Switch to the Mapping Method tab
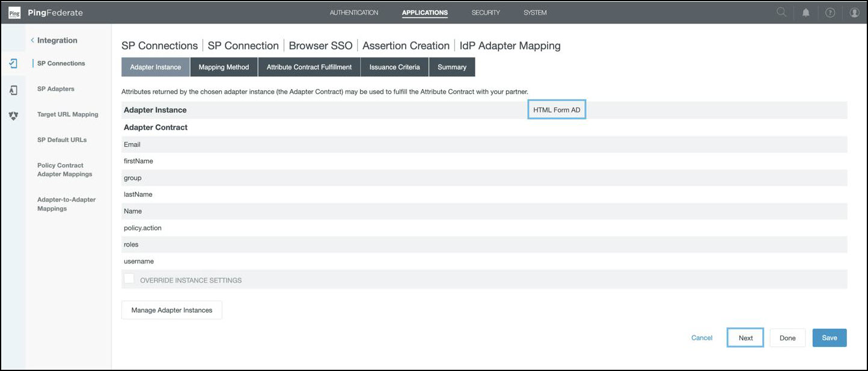The height and width of the screenshot is (371, 868). coord(224,67)
